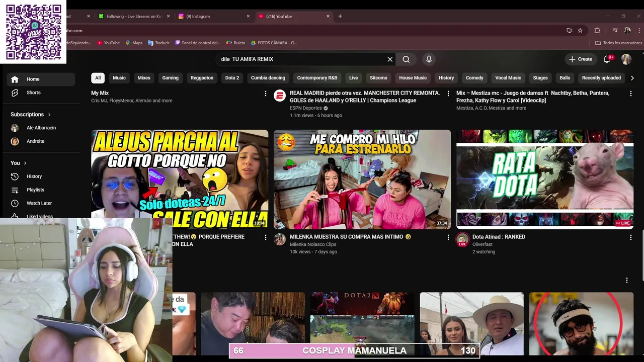The height and width of the screenshot is (362, 644).
Task: Filter by Mixes chip
Action: tap(144, 78)
